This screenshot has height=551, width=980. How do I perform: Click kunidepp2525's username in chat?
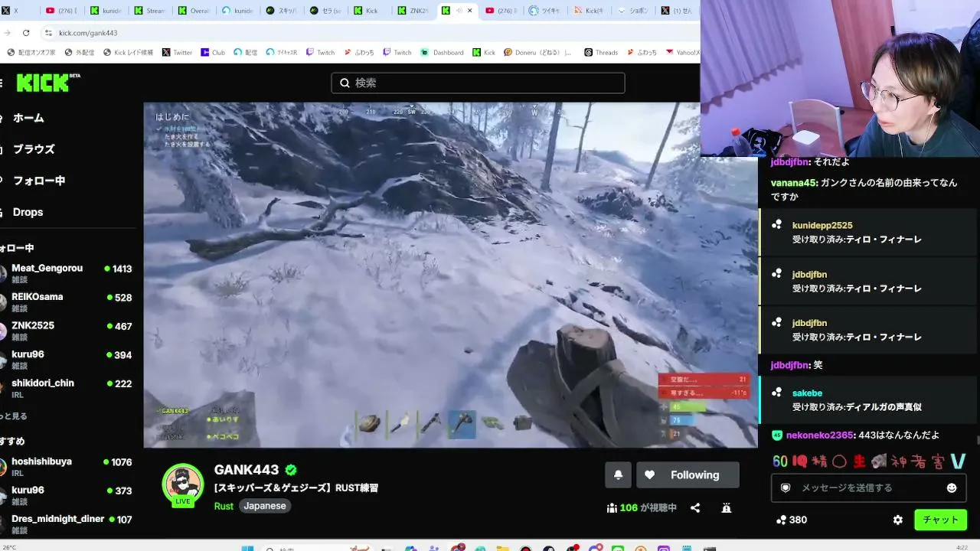tap(822, 226)
